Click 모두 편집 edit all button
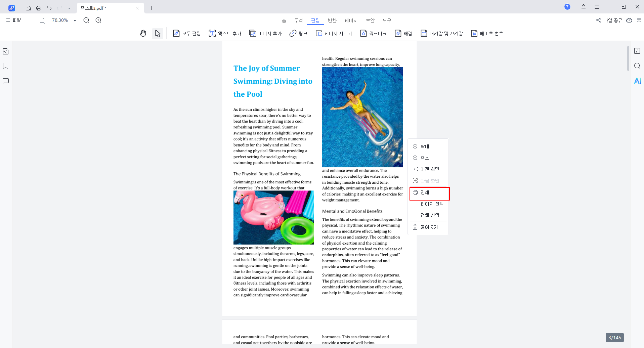The image size is (644, 348). [x=187, y=33]
